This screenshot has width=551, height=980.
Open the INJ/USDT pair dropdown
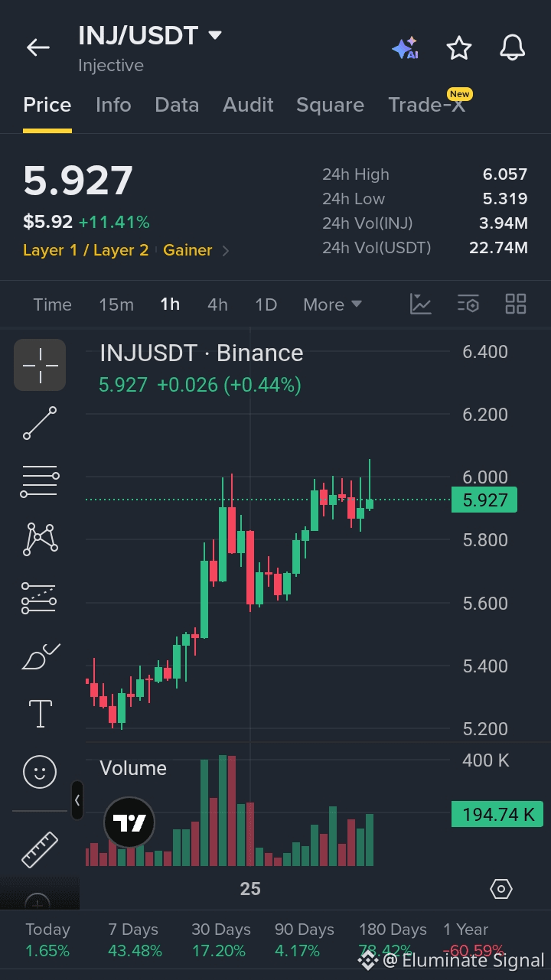215,35
